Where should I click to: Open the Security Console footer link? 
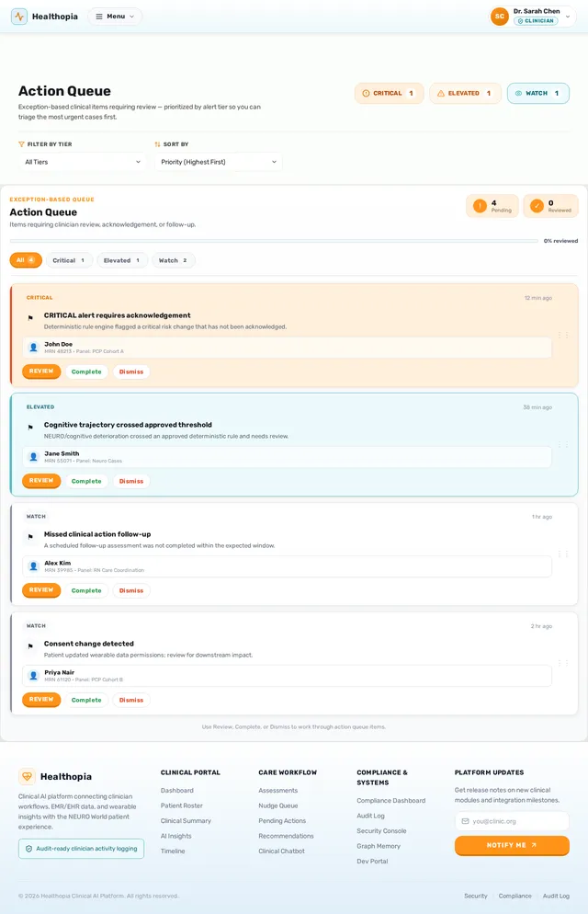381,831
